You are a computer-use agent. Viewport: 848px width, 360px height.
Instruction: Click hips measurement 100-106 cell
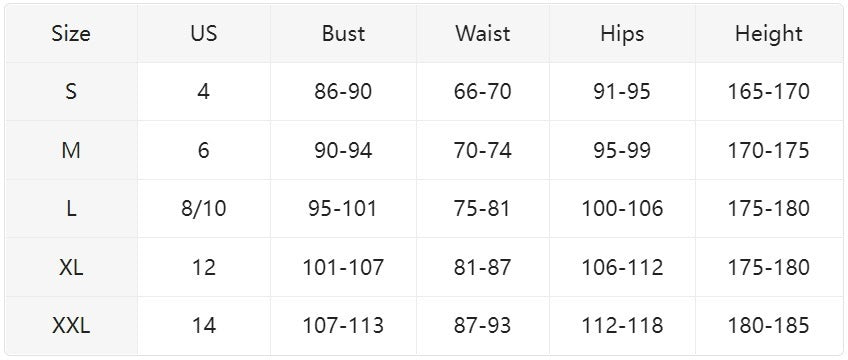[622, 209]
